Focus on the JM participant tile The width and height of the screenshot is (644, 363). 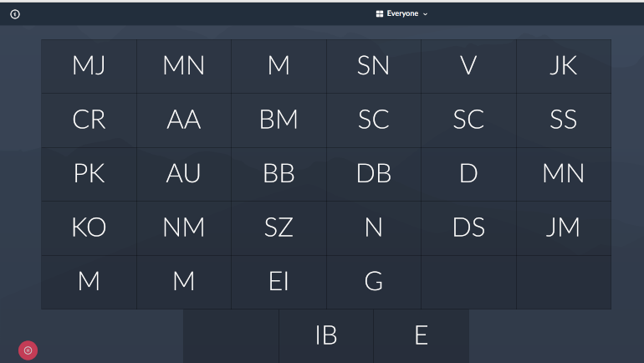[x=564, y=228]
